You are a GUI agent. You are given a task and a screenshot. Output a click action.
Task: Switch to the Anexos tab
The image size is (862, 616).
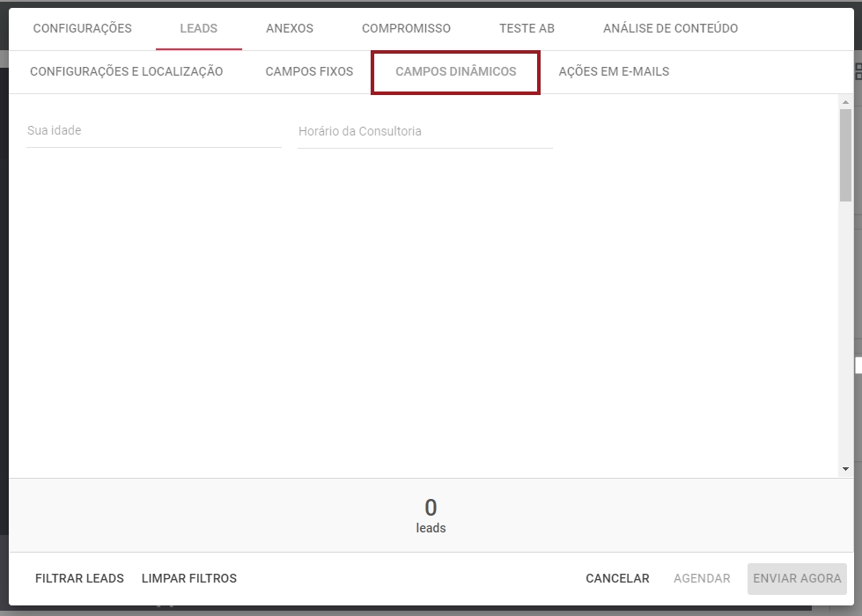tap(289, 28)
